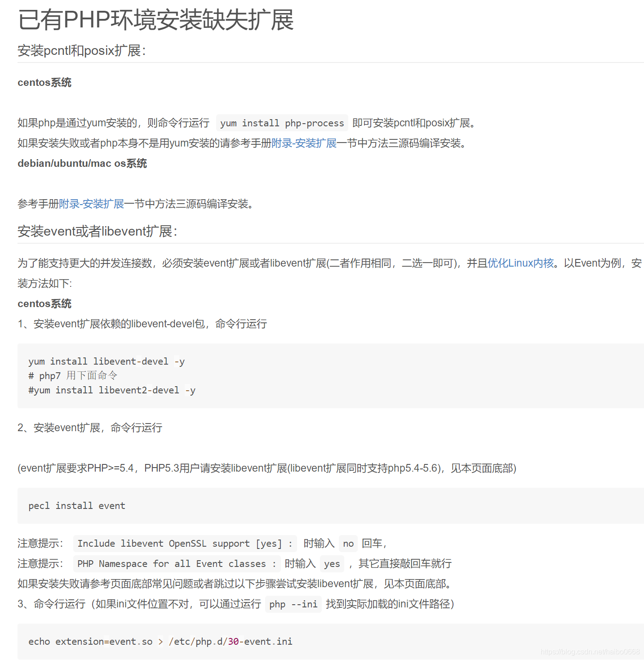Click the php --ini inline code
Screen dimensions: 644x660
(x=293, y=604)
